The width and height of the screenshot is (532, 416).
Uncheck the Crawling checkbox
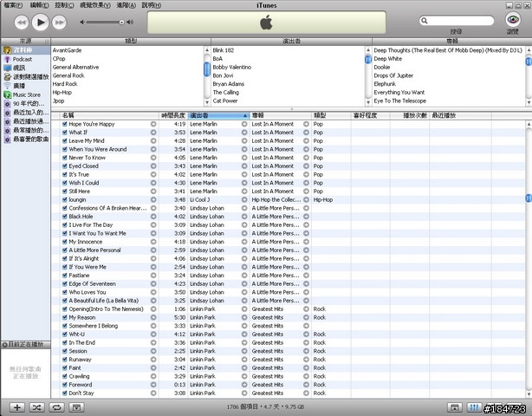64,376
